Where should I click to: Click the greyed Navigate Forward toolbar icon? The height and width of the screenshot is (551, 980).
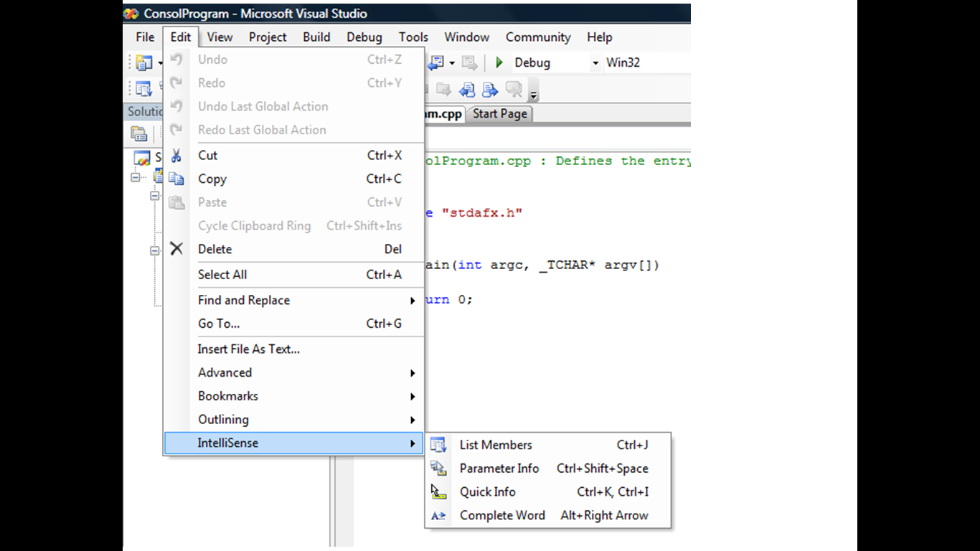(x=470, y=63)
